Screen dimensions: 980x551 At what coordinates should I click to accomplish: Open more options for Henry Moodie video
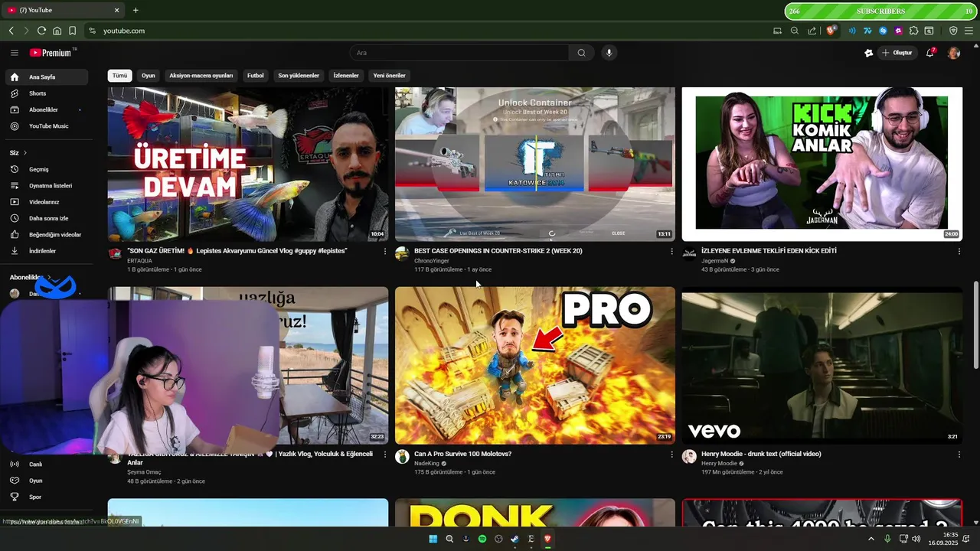(x=959, y=455)
